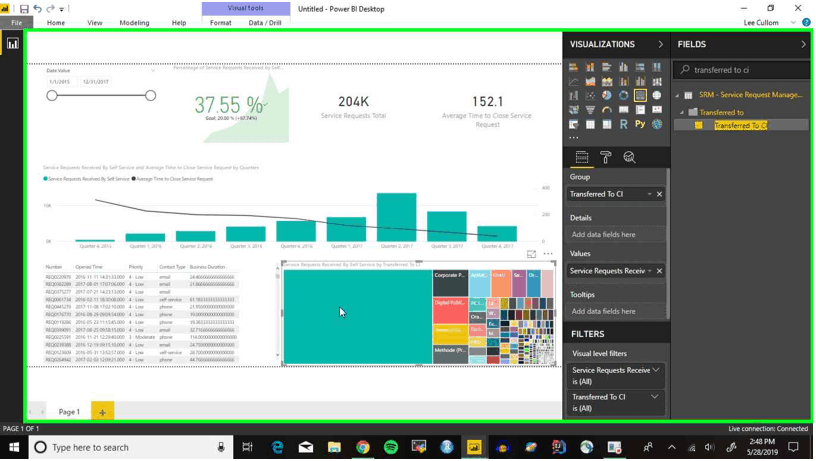Open Service Requests Receiv field dropdown
Screen dimensions: 816x461
(649, 271)
